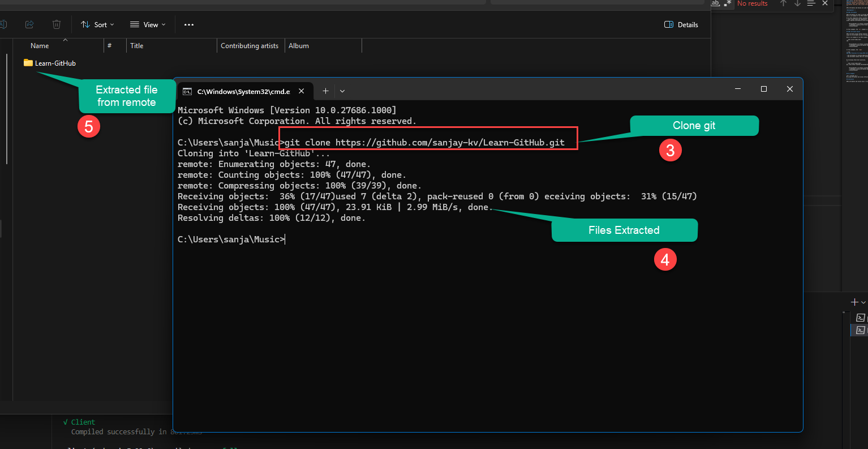
Task: Jump to next match with the down arrow
Action: [797, 4]
